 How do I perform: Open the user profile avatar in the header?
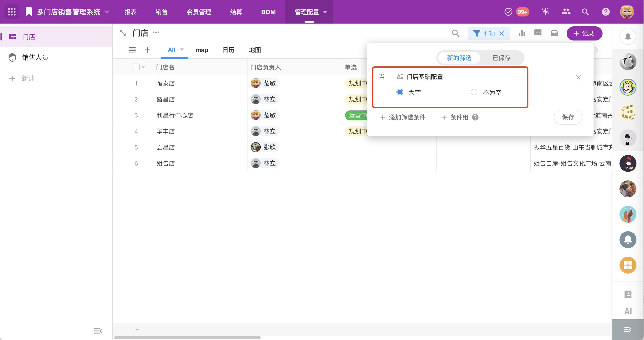pos(627,12)
